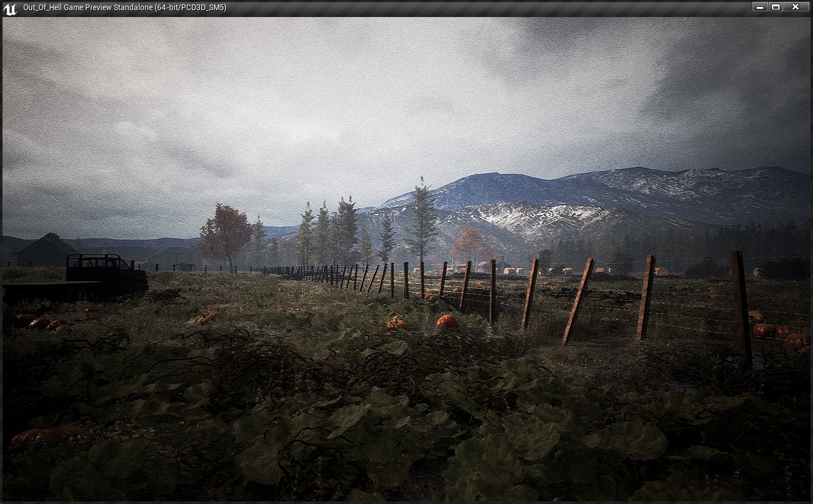Click the second fence post from the right
Screen dimensions: 813x504
click(x=645, y=297)
